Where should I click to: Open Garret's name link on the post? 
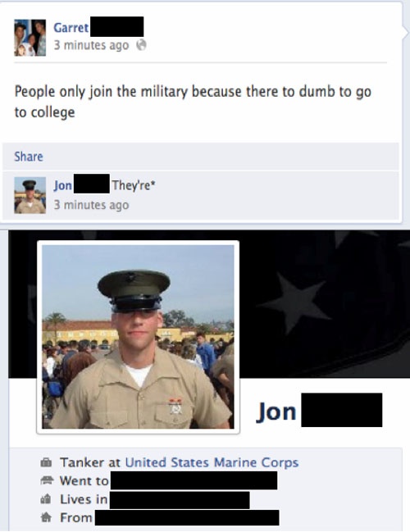coord(71,28)
